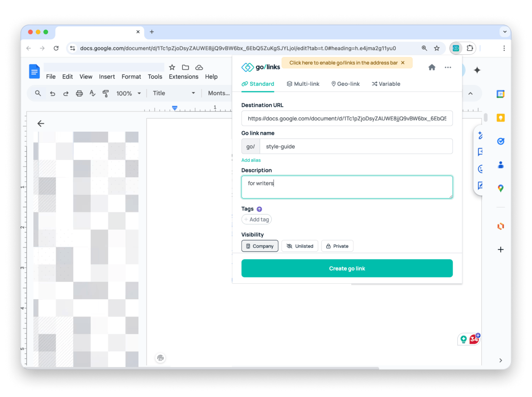The height and width of the screenshot is (397, 532).
Task: Open the Help menu
Action: pos(211,77)
